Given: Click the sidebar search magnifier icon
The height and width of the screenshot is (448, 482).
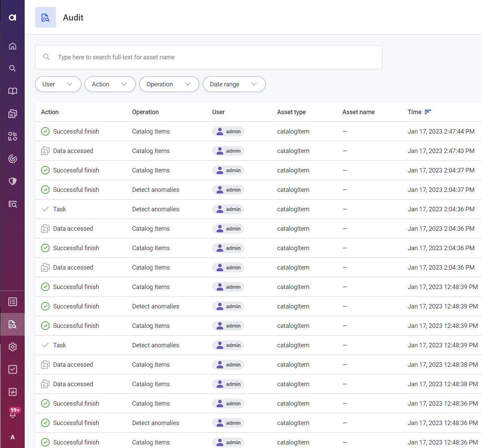Looking at the screenshot, I should [13, 68].
